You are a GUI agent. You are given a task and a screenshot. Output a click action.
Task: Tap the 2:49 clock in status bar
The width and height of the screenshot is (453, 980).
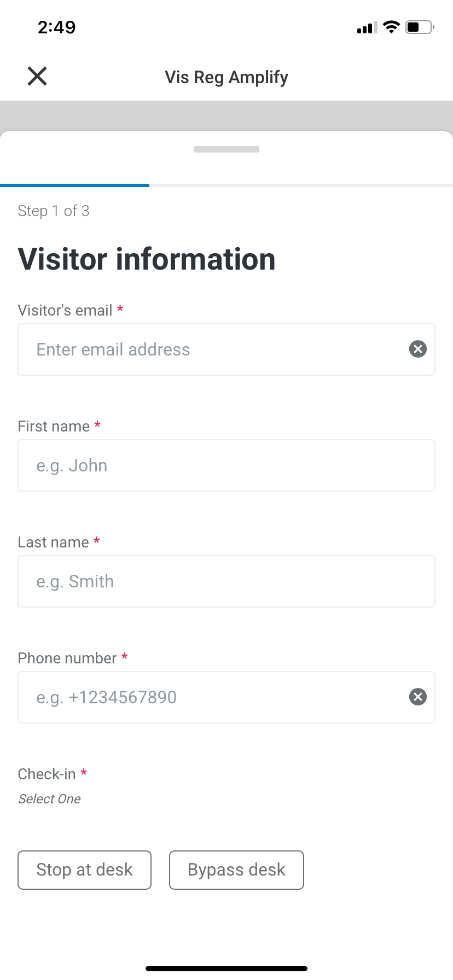57,27
